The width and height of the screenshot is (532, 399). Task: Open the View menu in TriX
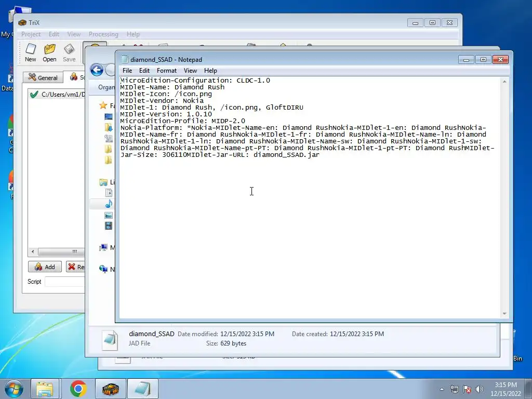(x=74, y=34)
